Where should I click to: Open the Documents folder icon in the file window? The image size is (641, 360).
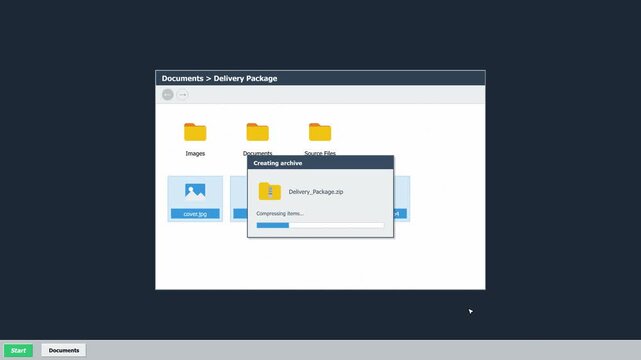coord(258,132)
